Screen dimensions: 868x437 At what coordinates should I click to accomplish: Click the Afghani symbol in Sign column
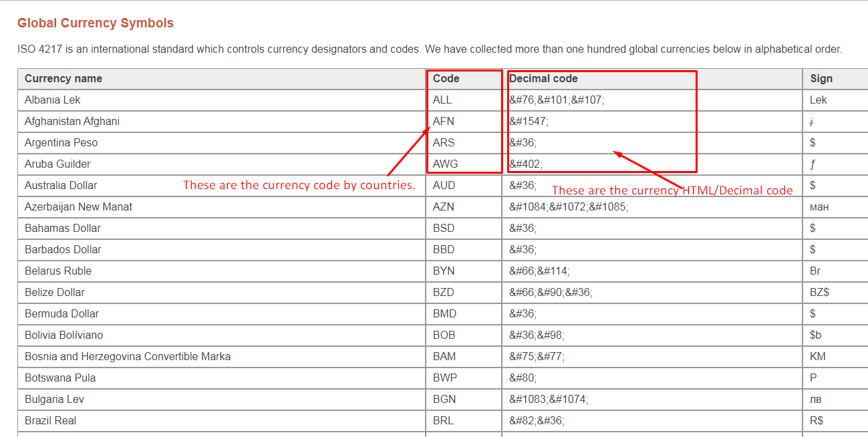click(x=813, y=122)
